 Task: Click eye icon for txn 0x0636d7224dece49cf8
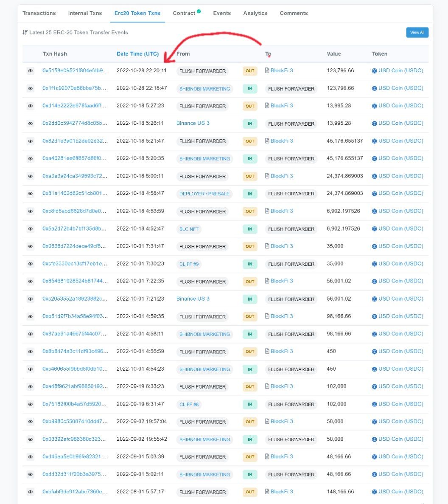click(31, 246)
